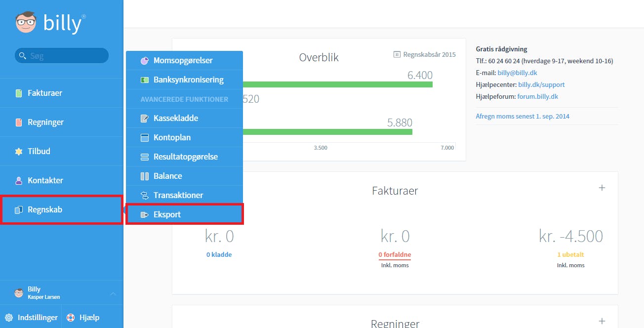Click the purple Kontakter person icon
The width and height of the screenshot is (644, 328).
click(x=19, y=180)
